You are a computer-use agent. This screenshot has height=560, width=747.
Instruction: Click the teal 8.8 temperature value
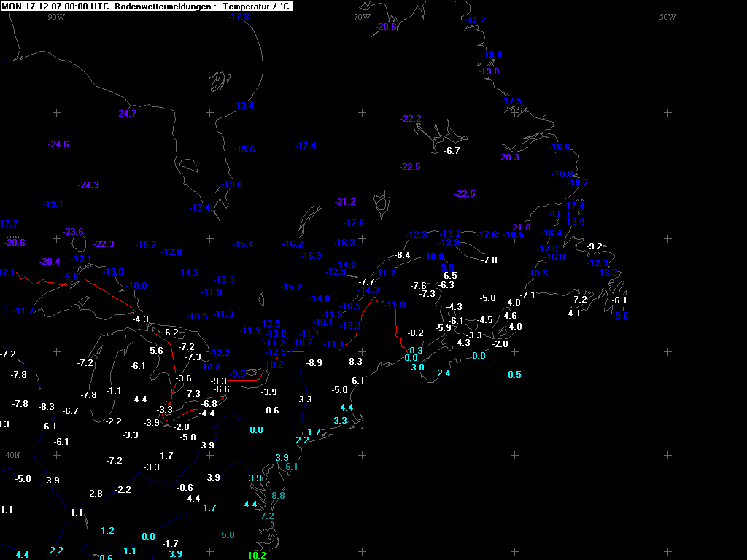tap(278, 496)
